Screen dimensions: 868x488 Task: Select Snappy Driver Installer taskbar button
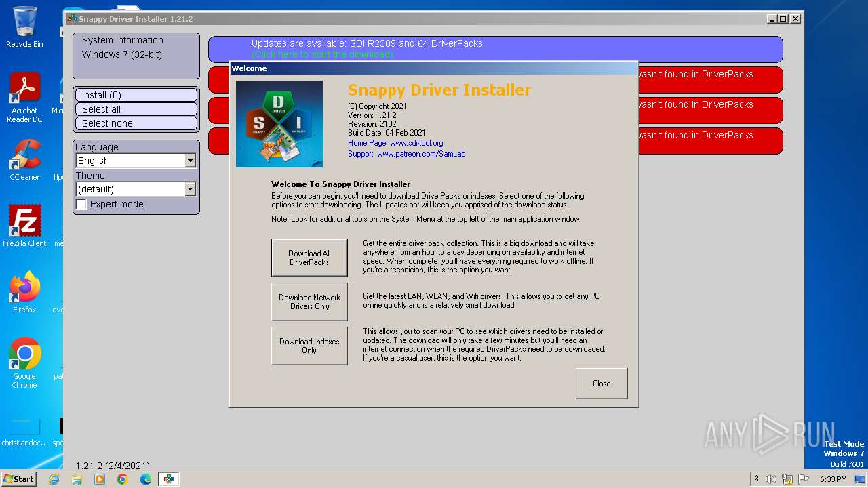pos(168,479)
